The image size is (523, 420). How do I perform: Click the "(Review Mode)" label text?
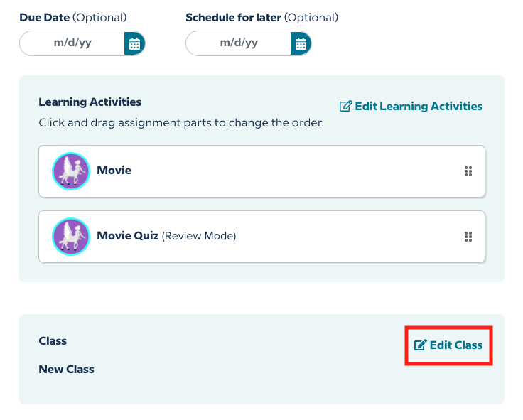199,236
